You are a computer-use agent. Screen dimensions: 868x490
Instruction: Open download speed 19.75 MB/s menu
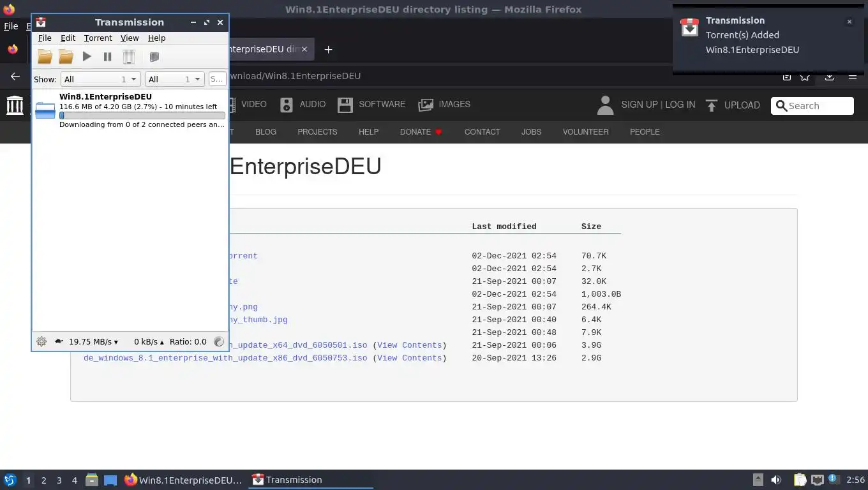click(93, 341)
